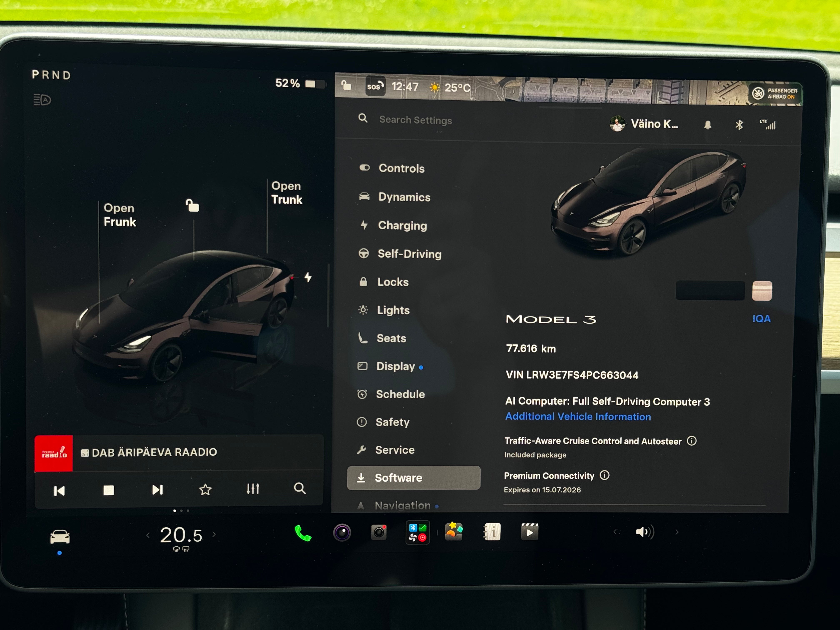Open the Väino K driver profile
Screen dimensions: 840x630
644,124
